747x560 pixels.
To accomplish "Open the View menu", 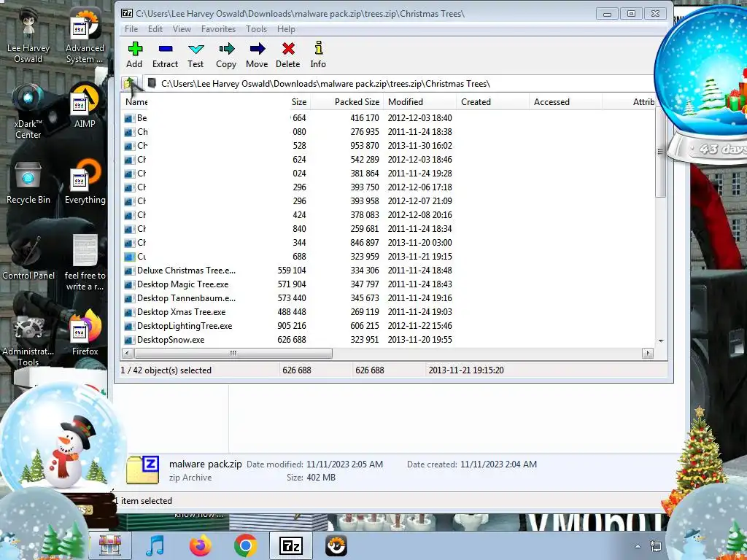I will click(182, 29).
